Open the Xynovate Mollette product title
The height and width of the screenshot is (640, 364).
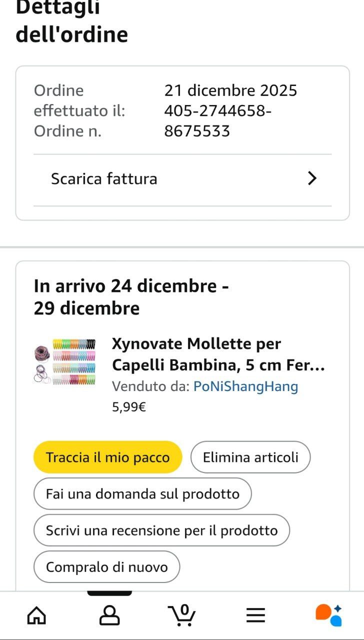coord(218,354)
